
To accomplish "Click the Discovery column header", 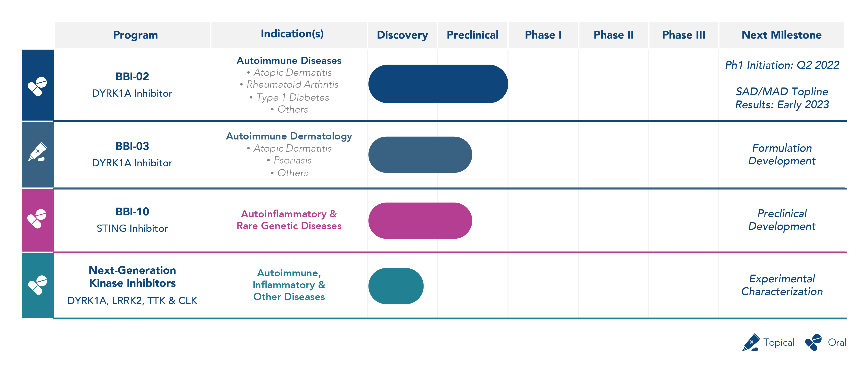I will click(402, 35).
